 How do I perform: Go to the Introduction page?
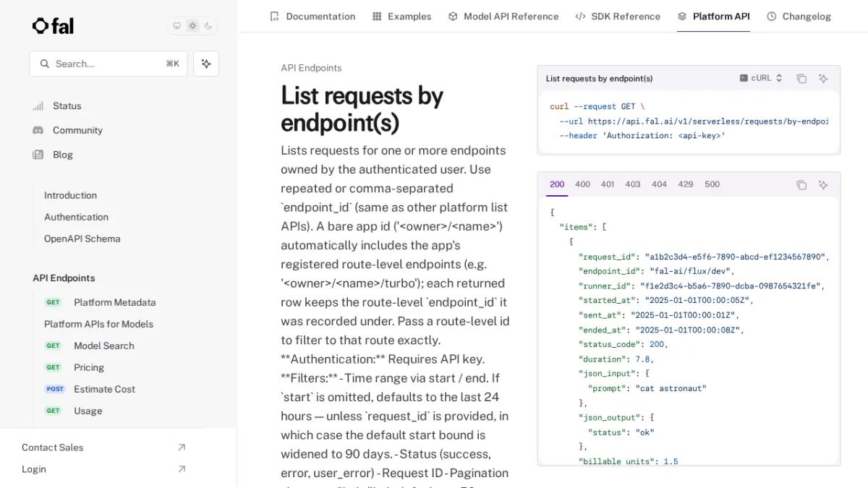point(70,195)
